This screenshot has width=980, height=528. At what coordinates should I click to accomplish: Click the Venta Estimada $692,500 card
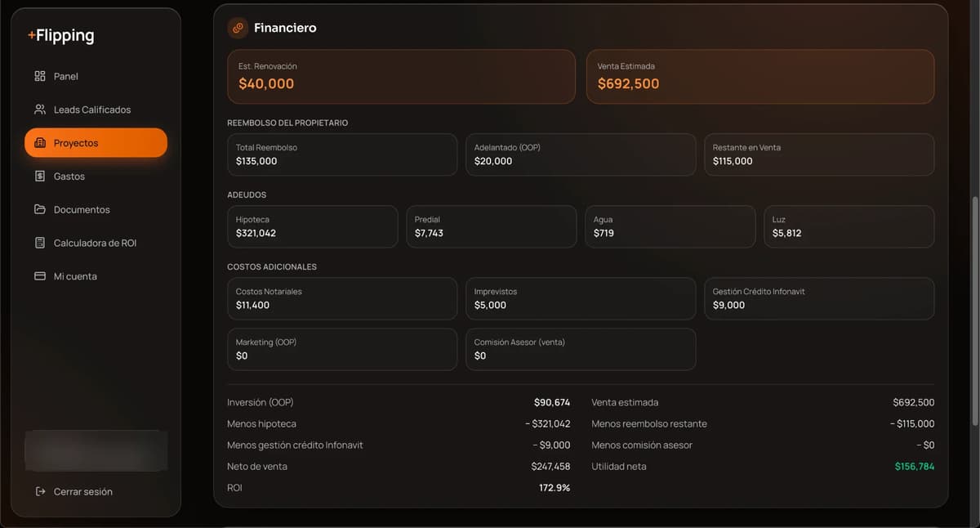[760, 77]
